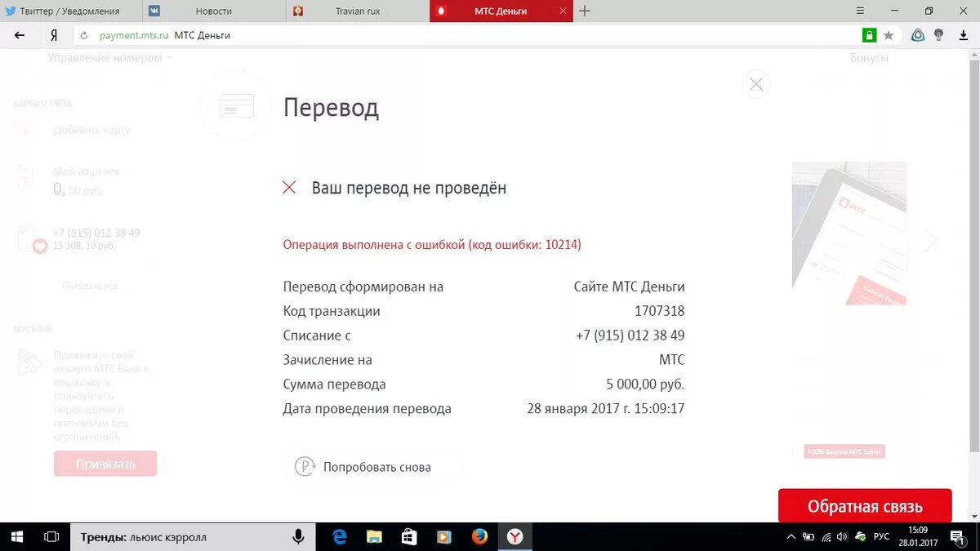Click the MTS tablet promo image

coord(849,233)
